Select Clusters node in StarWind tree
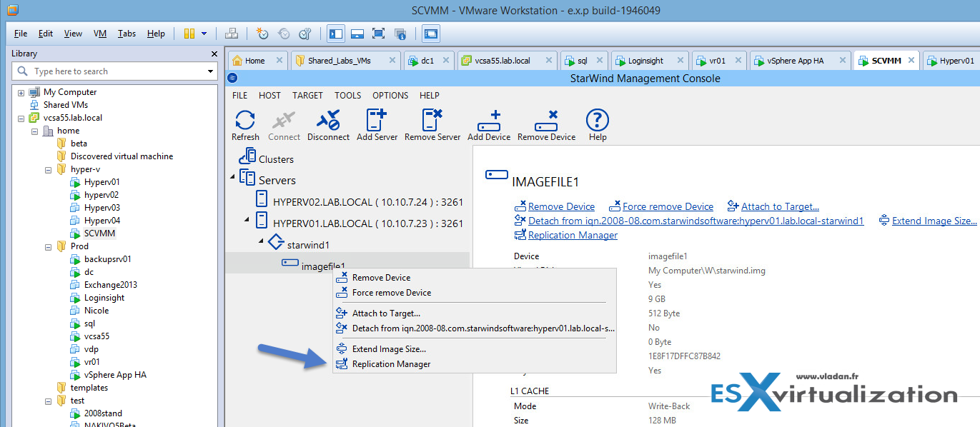980x427 pixels. 276,159
